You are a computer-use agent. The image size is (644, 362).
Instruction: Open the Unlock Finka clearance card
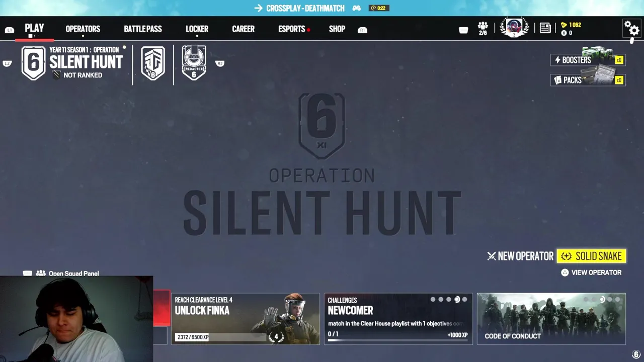point(245,319)
